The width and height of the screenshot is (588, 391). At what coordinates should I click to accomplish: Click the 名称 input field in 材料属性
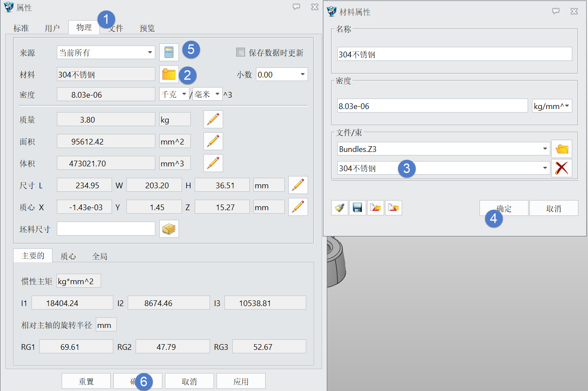(x=455, y=54)
